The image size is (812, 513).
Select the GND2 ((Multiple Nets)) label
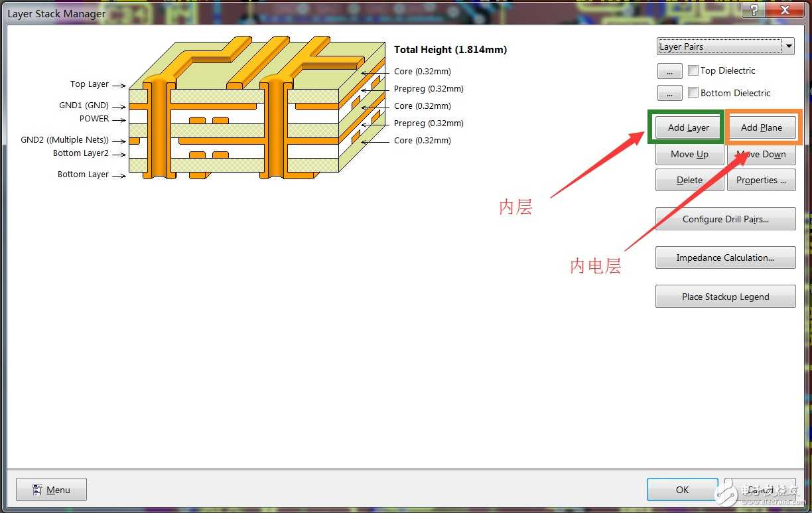pyautogui.click(x=65, y=140)
